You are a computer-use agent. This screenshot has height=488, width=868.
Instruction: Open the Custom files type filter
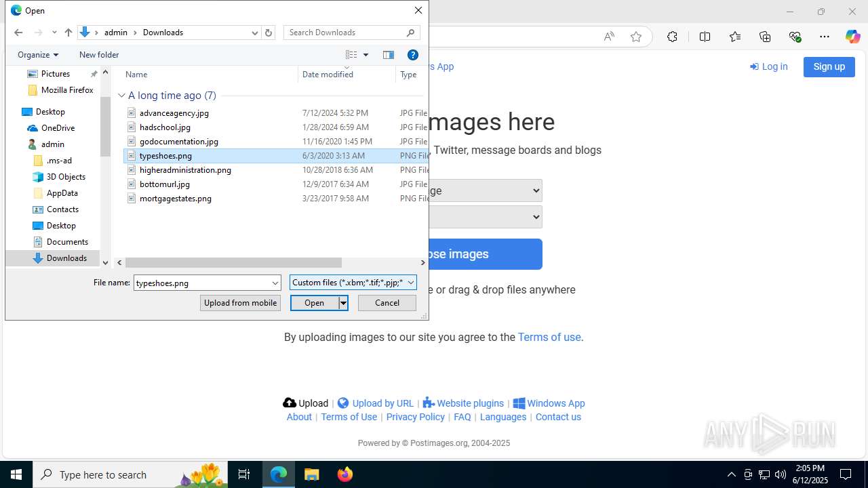pyautogui.click(x=353, y=283)
